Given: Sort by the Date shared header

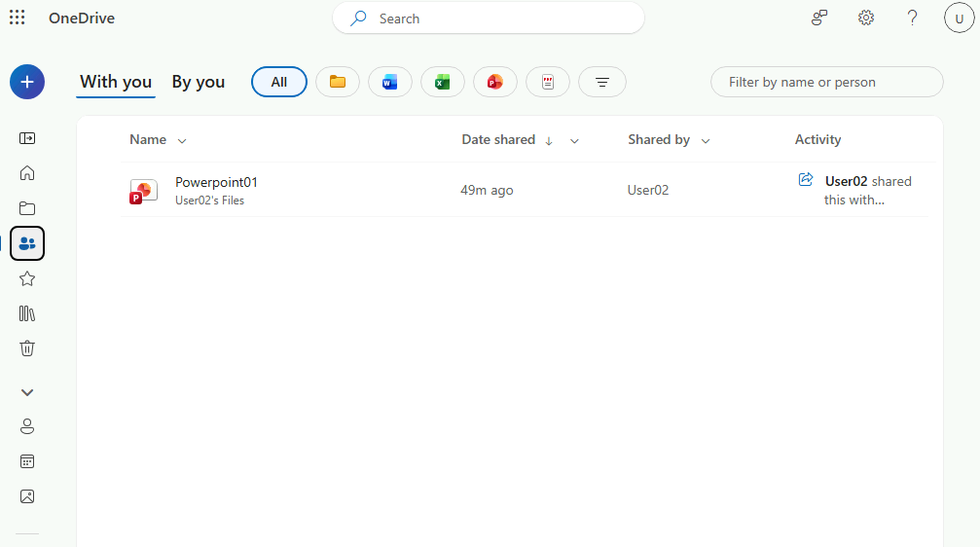Looking at the screenshot, I should coord(498,139).
